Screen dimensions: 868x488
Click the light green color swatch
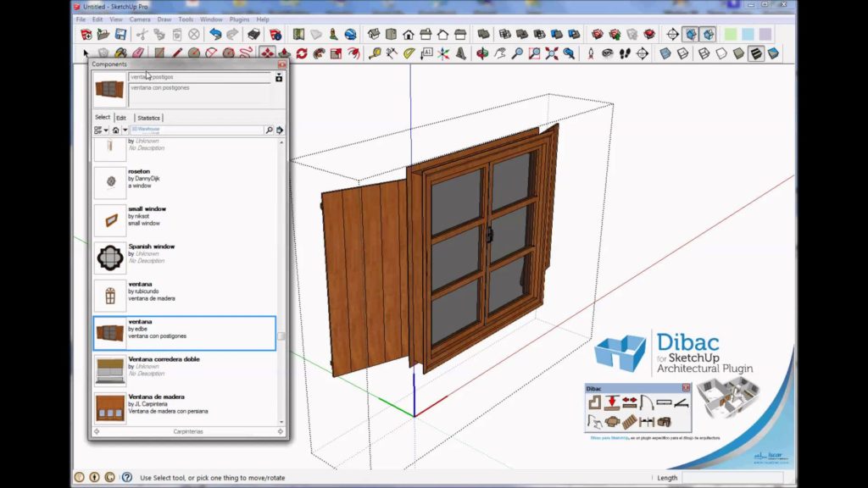pos(731,34)
